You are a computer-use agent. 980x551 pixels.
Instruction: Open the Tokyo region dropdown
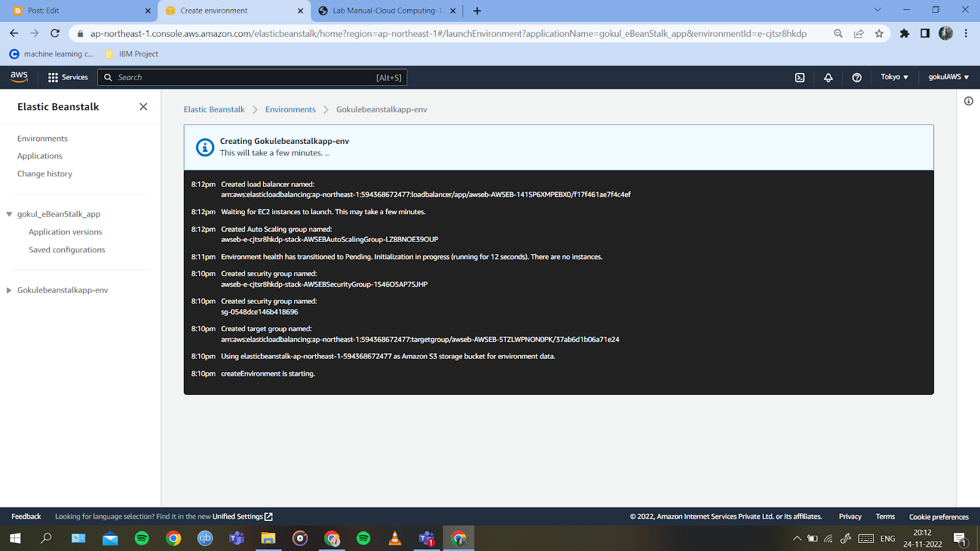[x=894, y=77]
